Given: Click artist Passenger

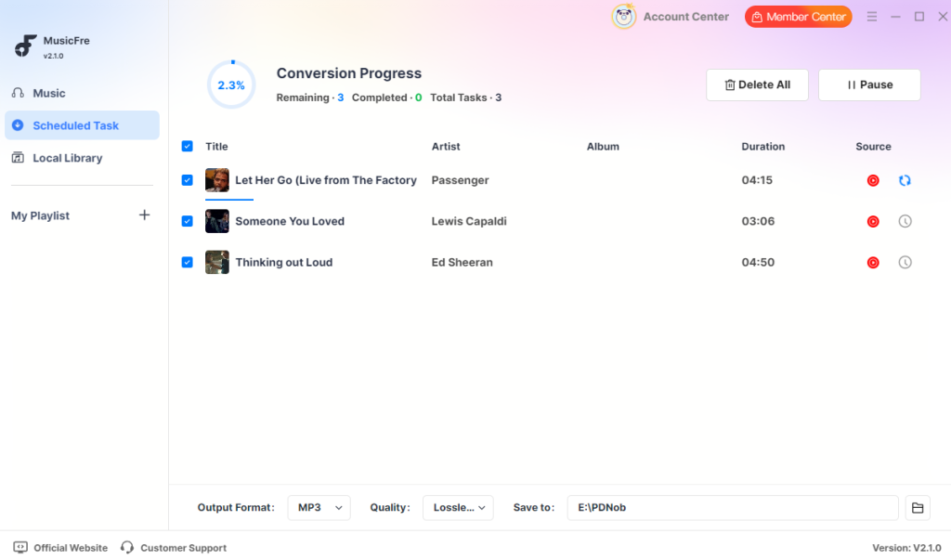Looking at the screenshot, I should (x=460, y=180).
